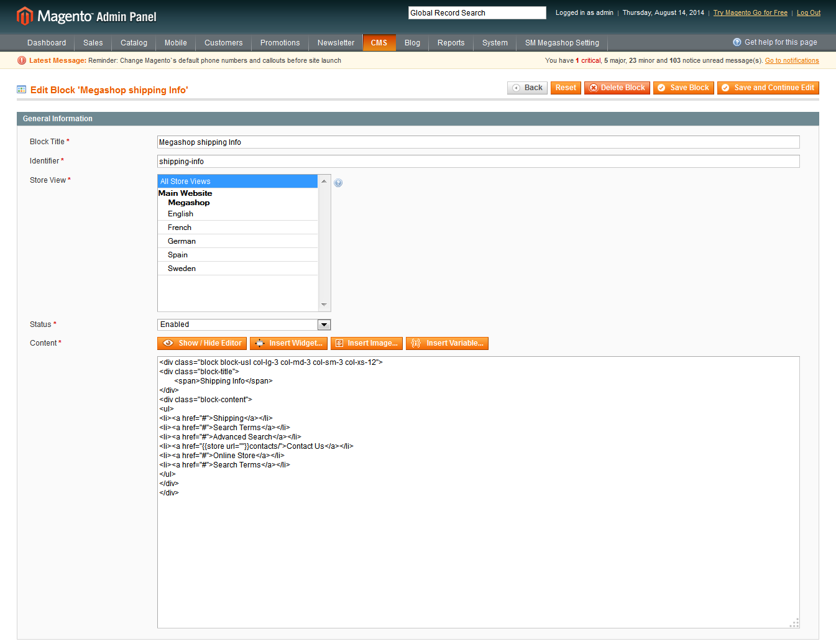Select the German store view
The height and width of the screenshot is (644, 836).
[237, 241]
